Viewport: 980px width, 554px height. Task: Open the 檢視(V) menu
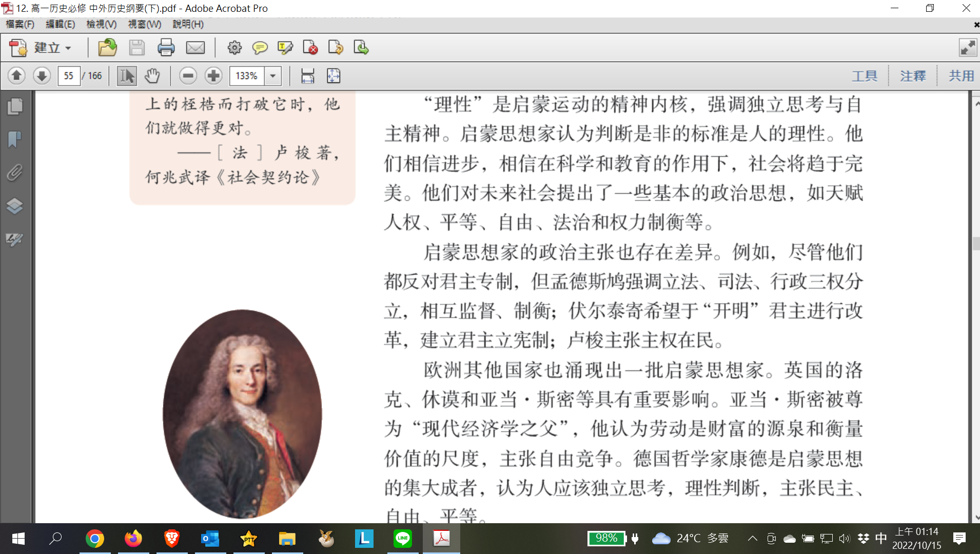pos(101,24)
